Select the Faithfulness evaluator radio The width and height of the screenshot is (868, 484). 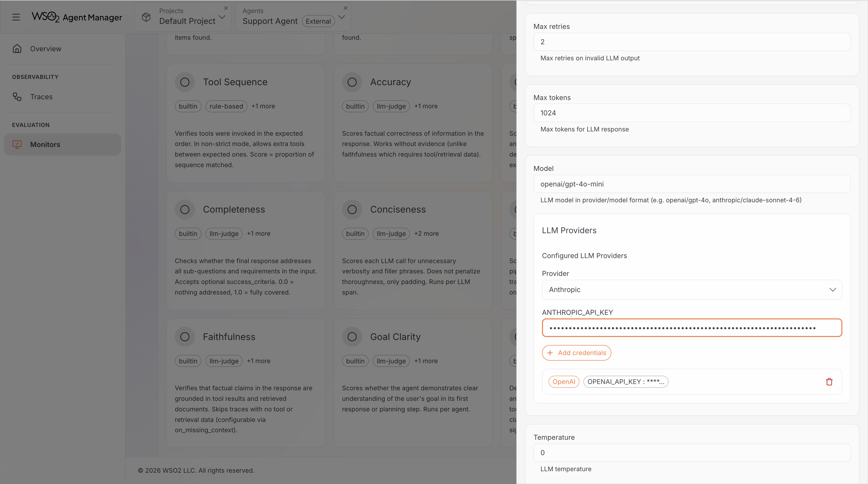pos(185,337)
